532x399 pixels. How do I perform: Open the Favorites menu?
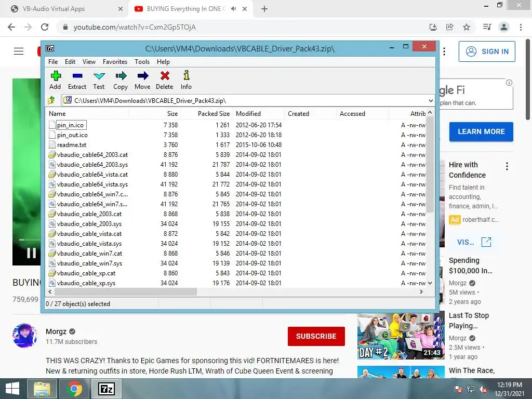(115, 62)
